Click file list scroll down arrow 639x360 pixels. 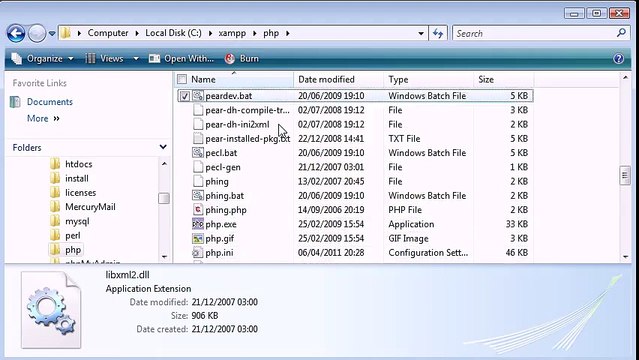pos(626,256)
